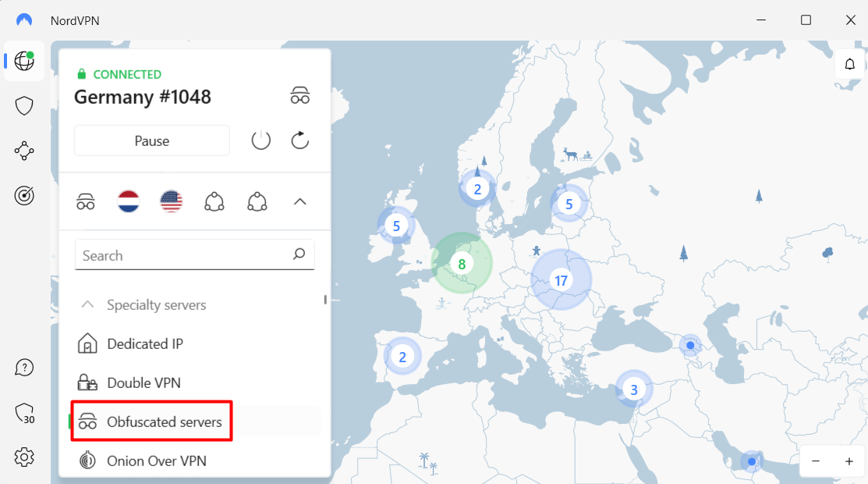
Task: Open Meshnet nodes icon in sidebar
Action: point(24,151)
